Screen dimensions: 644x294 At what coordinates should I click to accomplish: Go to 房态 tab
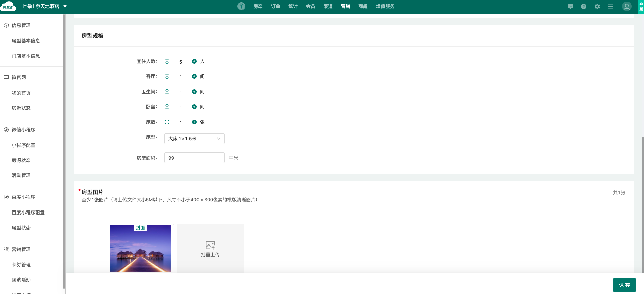pos(258,6)
